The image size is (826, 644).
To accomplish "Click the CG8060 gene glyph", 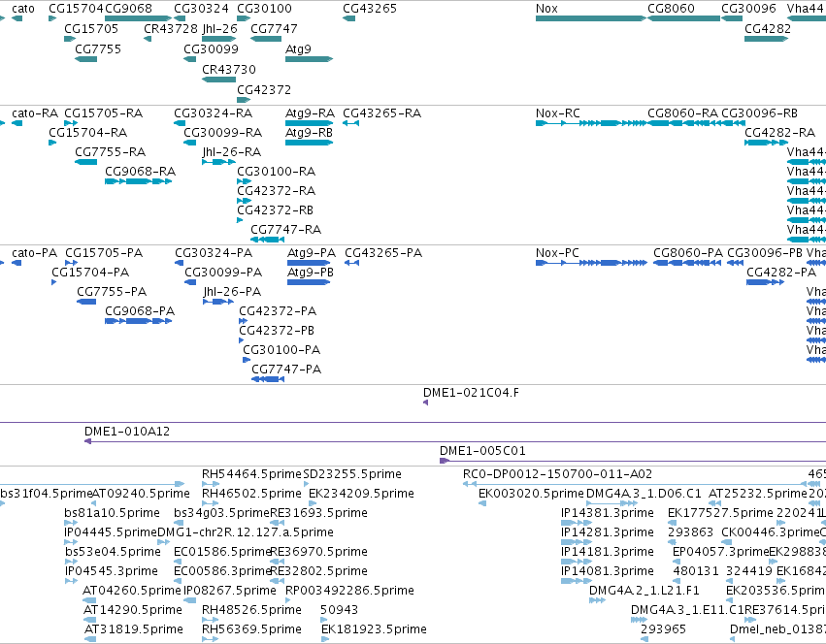I will (683, 18).
